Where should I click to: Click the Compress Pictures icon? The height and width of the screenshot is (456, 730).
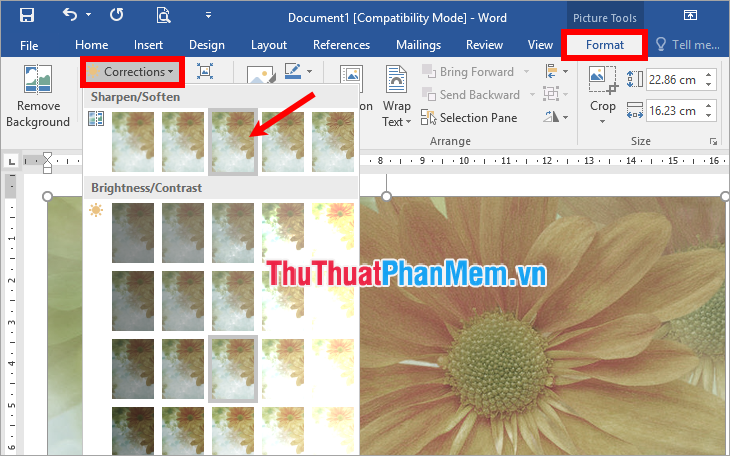click(x=205, y=71)
